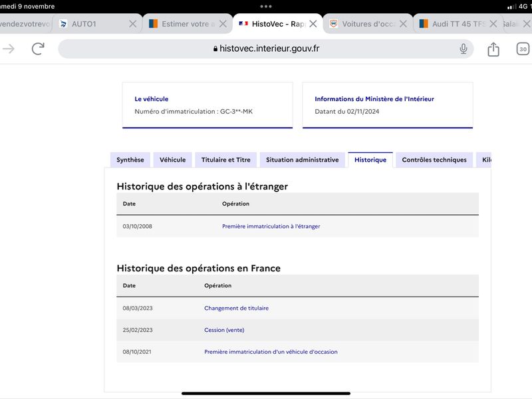
Task: Open the Véhicule tab
Action: (173, 160)
